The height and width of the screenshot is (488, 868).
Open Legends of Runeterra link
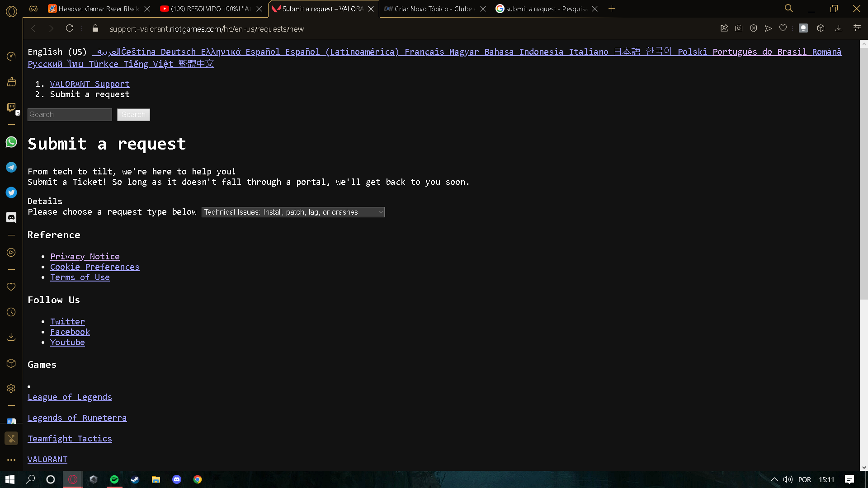(x=77, y=418)
